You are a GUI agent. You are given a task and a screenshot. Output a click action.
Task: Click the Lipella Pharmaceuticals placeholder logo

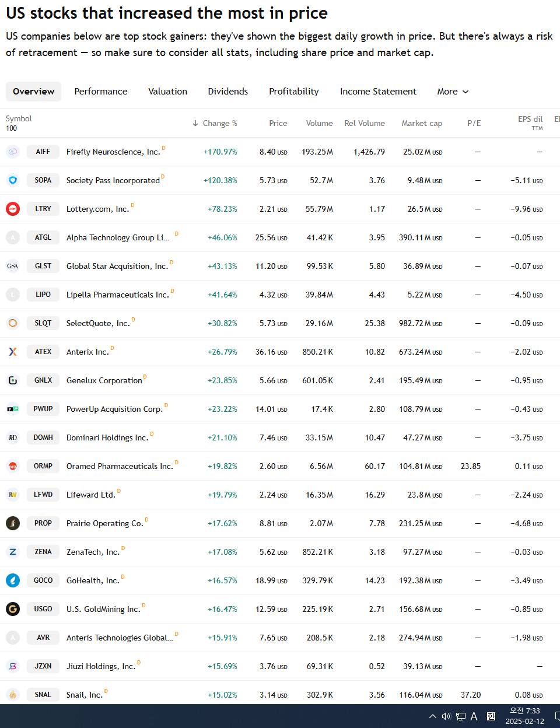[x=13, y=295]
